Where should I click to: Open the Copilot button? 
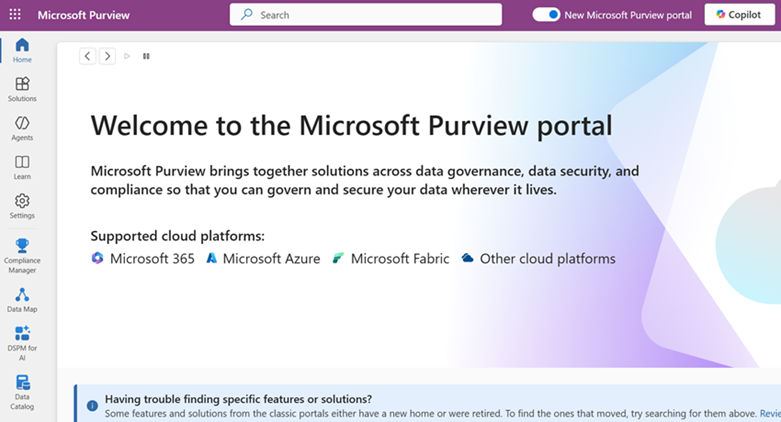point(739,14)
